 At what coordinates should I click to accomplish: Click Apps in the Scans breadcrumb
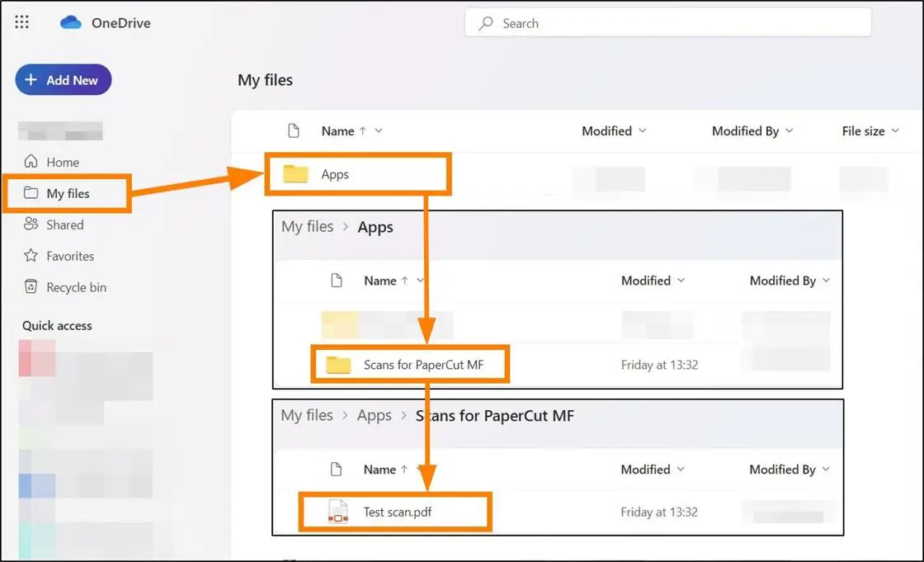pos(374,415)
